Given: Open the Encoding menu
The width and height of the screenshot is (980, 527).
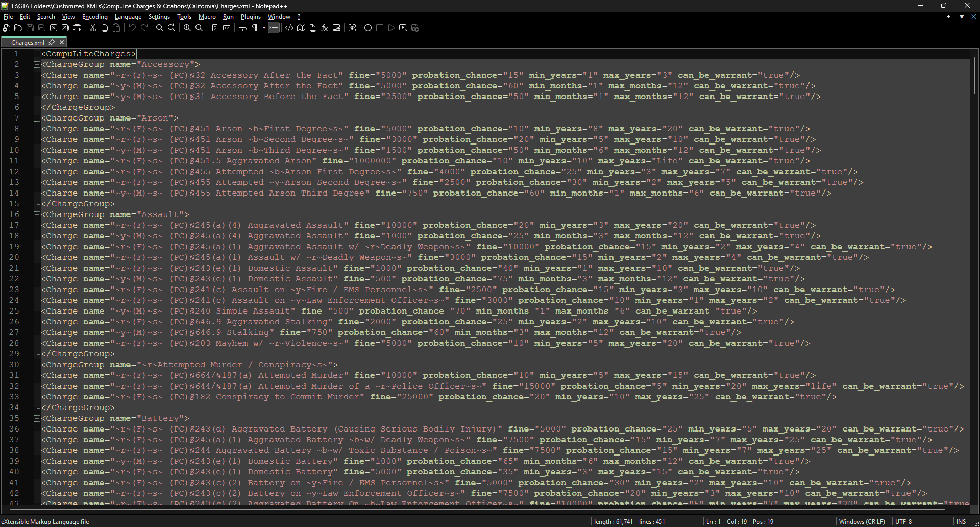Looking at the screenshot, I should (95, 17).
